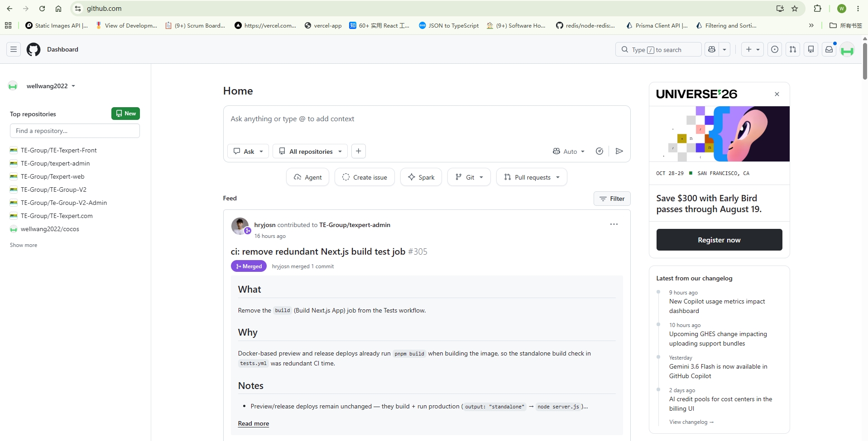Click the install app icon in address bar
868x441 pixels.
(x=780, y=9)
